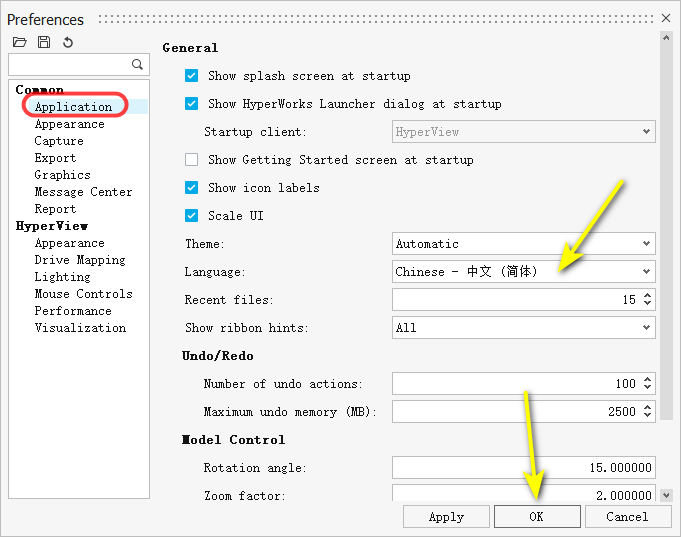Click the HyperView category heading

pyautogui.click(x=52, y=226)
